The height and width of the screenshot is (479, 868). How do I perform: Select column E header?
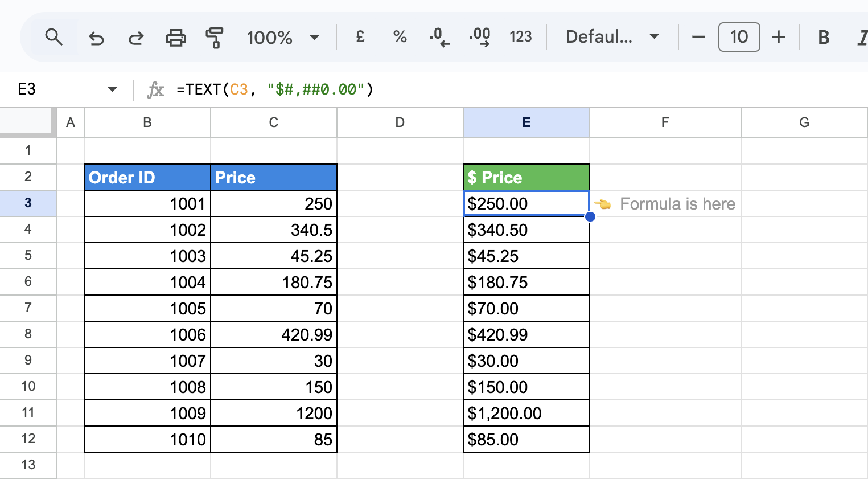click(526, 122)
